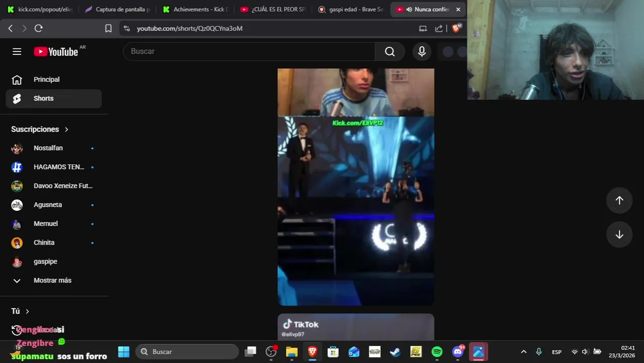
Task: Switch to the Captura de pantalla tab
Action: [x=117, y=10]
